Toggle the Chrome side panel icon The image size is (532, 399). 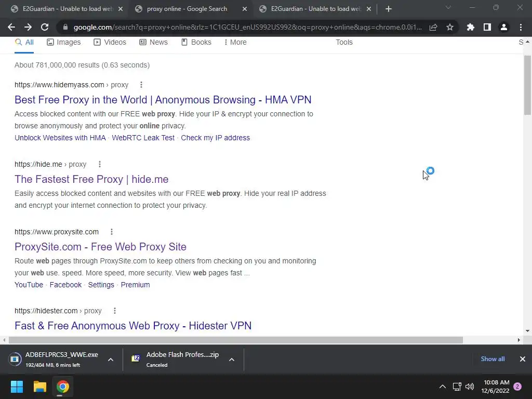[487, 27]
